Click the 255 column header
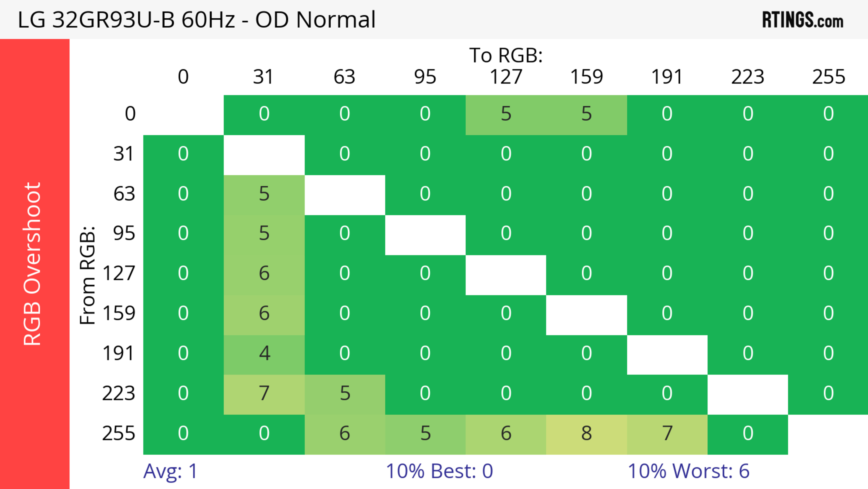 click(x=829, y=77)
